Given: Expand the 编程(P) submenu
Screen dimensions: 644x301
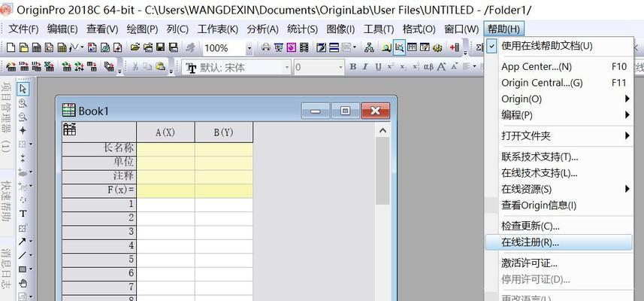Looking at the screenshot, I should [x=558, y=115].
